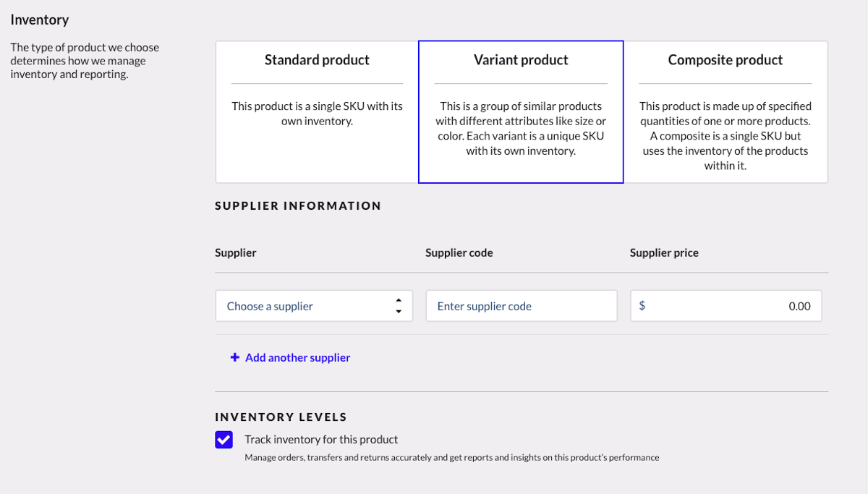Click the plus icon to add supplier
The height and width of the screenshot is (494, 868).
pos(234,357)
